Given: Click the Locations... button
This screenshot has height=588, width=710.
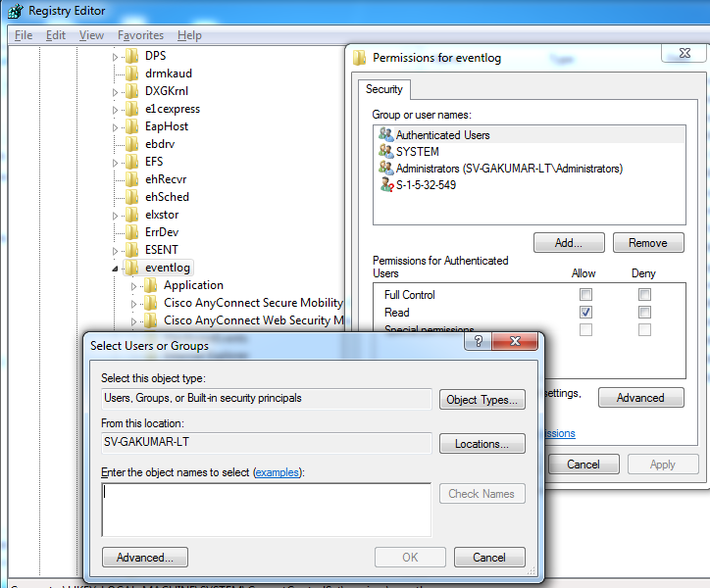Looking at the screenshot, I should point(482,444).
